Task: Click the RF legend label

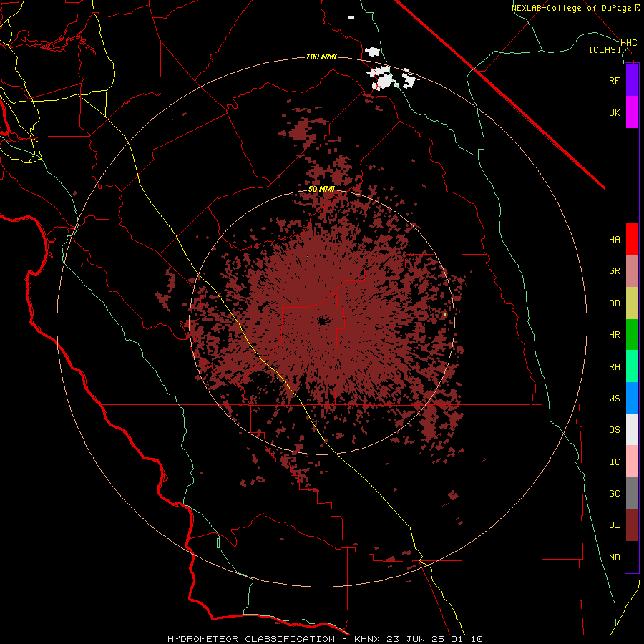Action: [614, 80]
